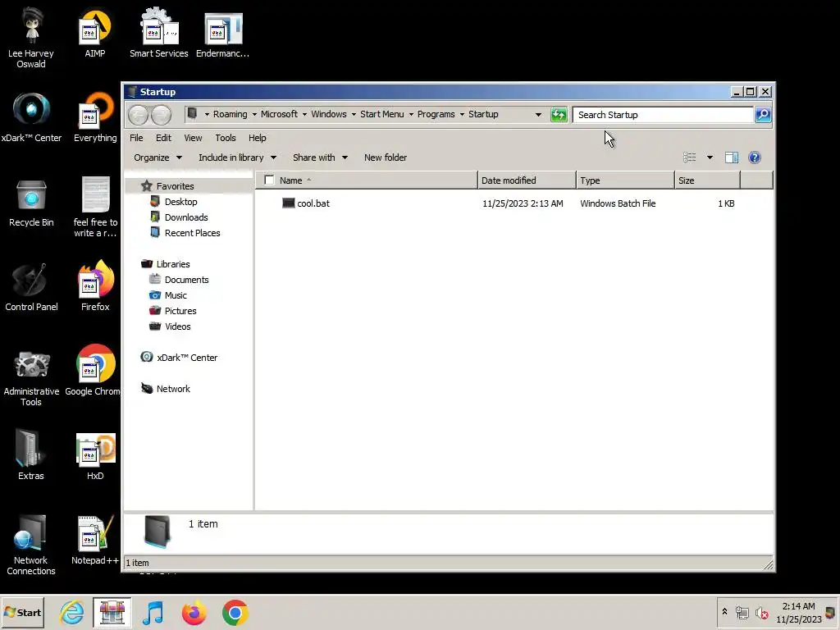The width and height of the screenshot is (840, 630).
Task: Toggle the preview pane button
Action: pos(732,157)
